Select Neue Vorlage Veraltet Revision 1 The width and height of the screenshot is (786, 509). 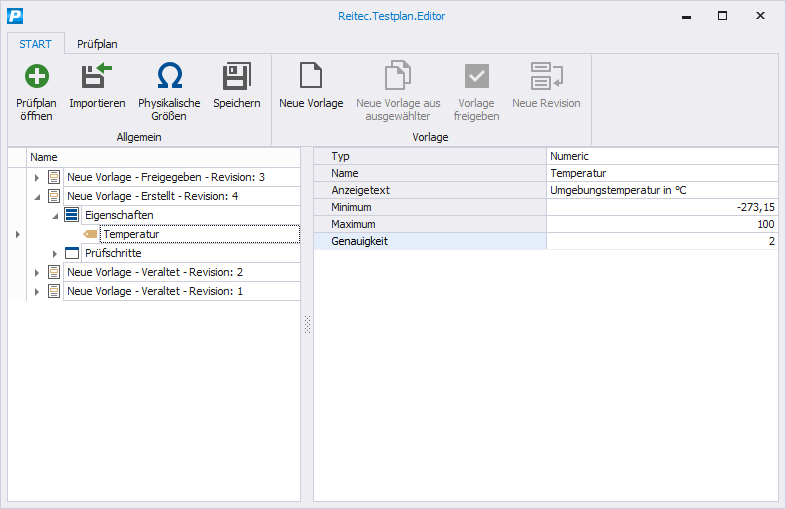click(155, 291)
